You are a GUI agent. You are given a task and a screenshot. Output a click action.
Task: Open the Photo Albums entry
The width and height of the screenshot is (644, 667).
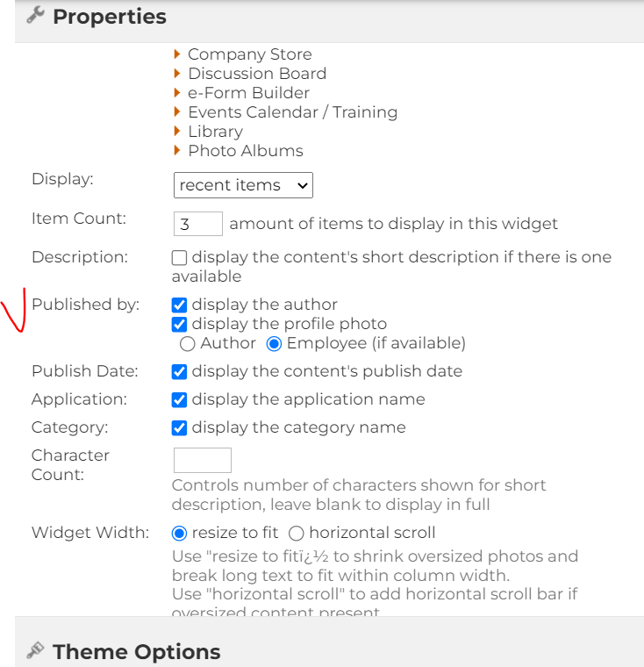click(x=246, y=151)
